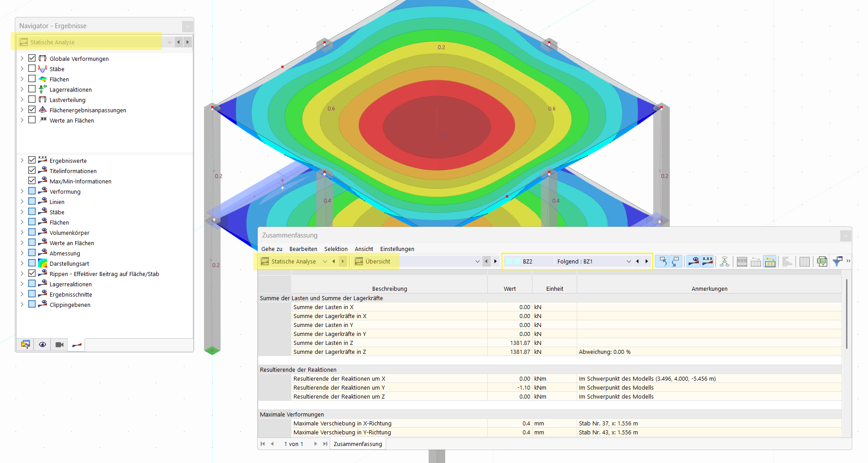Image resolution: width=868 pixels, height=463 pixels.
Task: Enable upper Flächen results checkbox
Action: point(32,79)
